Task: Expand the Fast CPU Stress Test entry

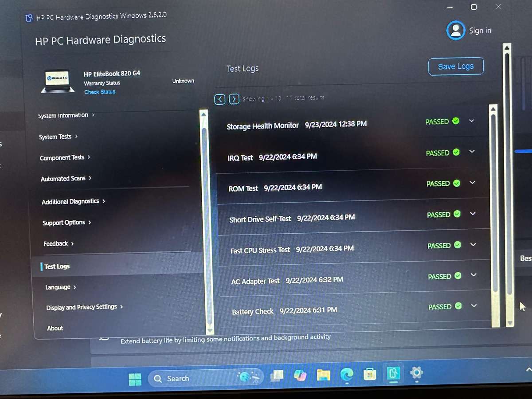Action: click(473, 245)
